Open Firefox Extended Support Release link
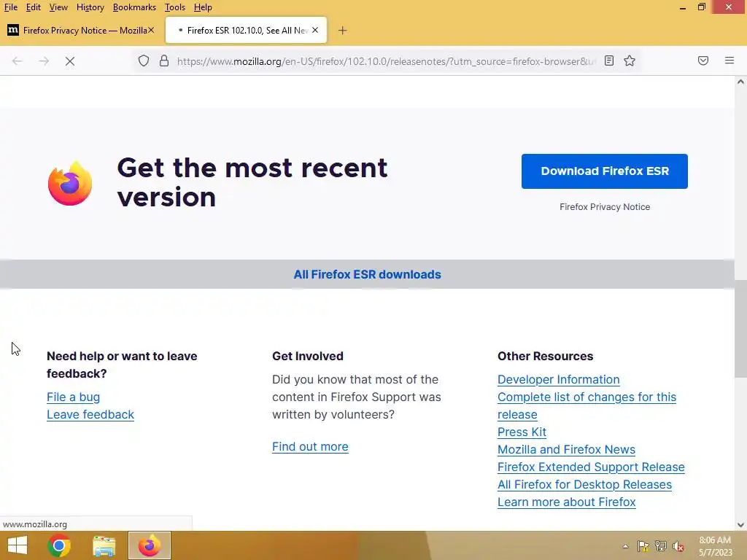747x560 pixels. tap(591, 467)
